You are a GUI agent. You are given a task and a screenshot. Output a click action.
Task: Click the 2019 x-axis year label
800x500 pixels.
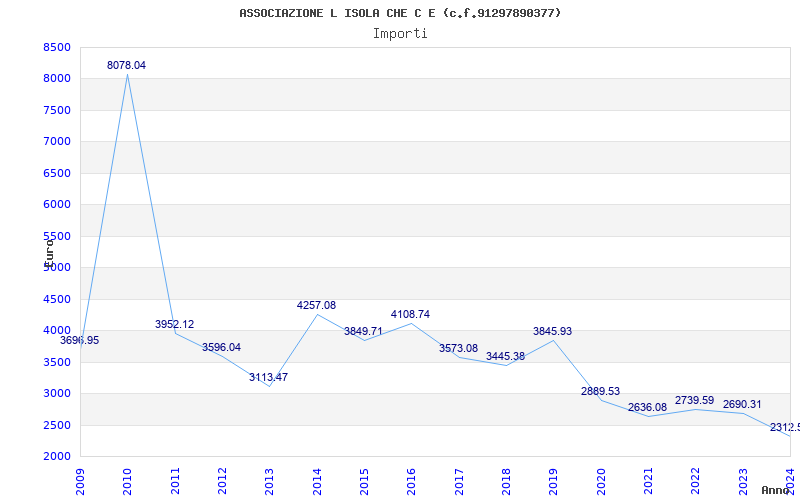tap(554, 481)
